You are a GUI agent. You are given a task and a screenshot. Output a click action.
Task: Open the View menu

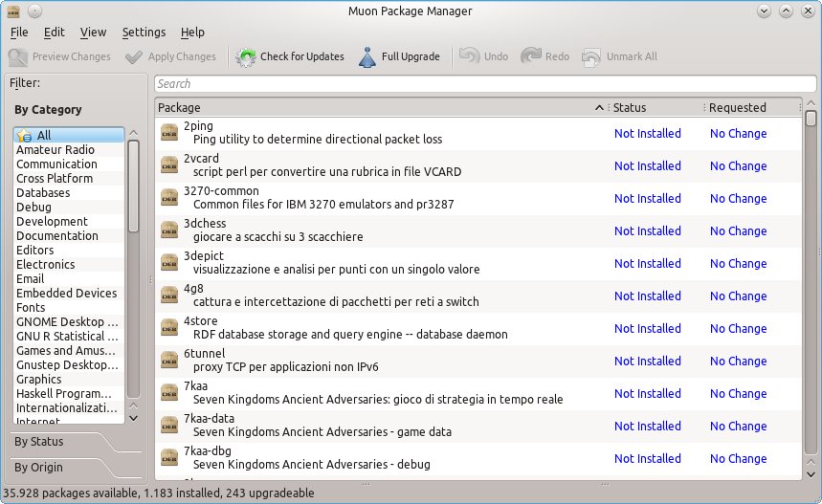click(x=93, y=33)
